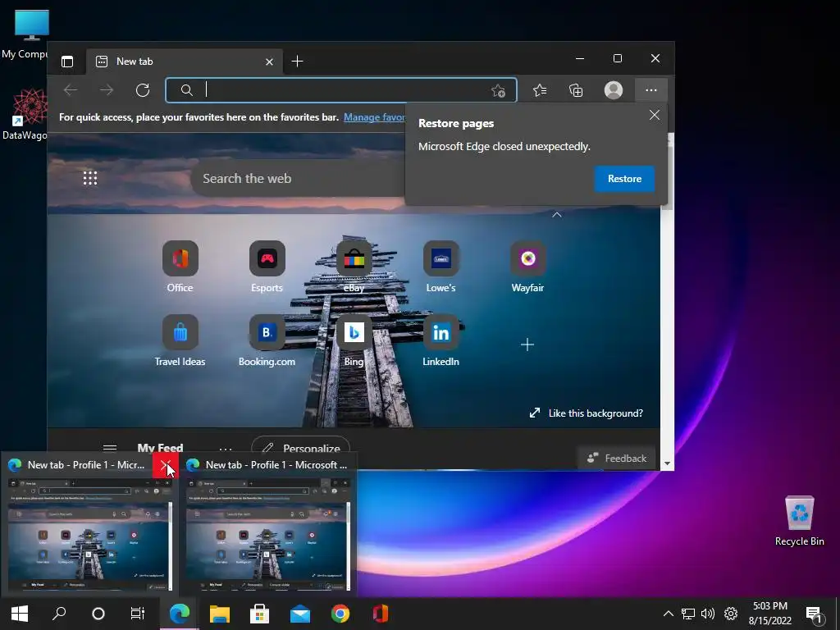Open the eBay quick link
The image size is (840, 630).
[x=354, y=267]
